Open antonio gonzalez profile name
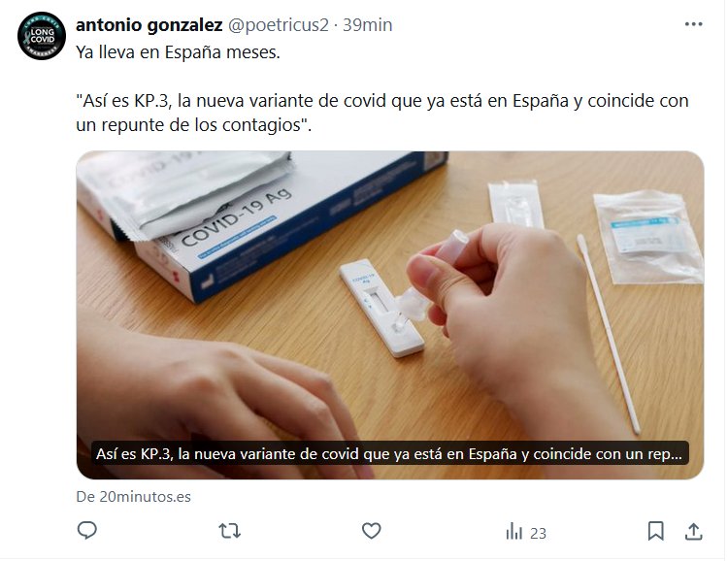The width and height of the screenshot is (728, 561). click(149, 24)
